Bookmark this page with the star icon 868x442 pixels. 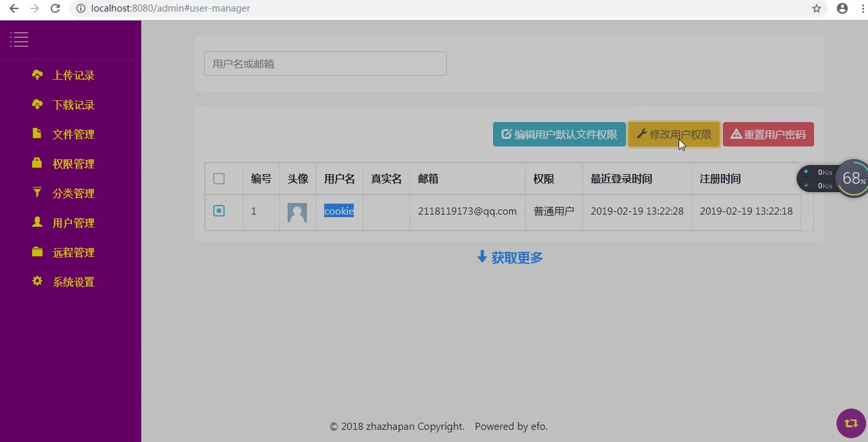pyautogui.click(x=817, y=8)
